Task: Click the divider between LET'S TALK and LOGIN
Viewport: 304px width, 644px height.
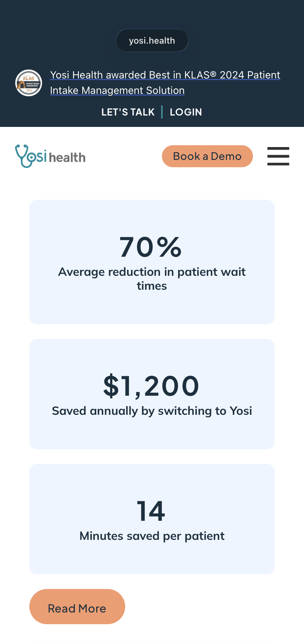Action: 162,112
